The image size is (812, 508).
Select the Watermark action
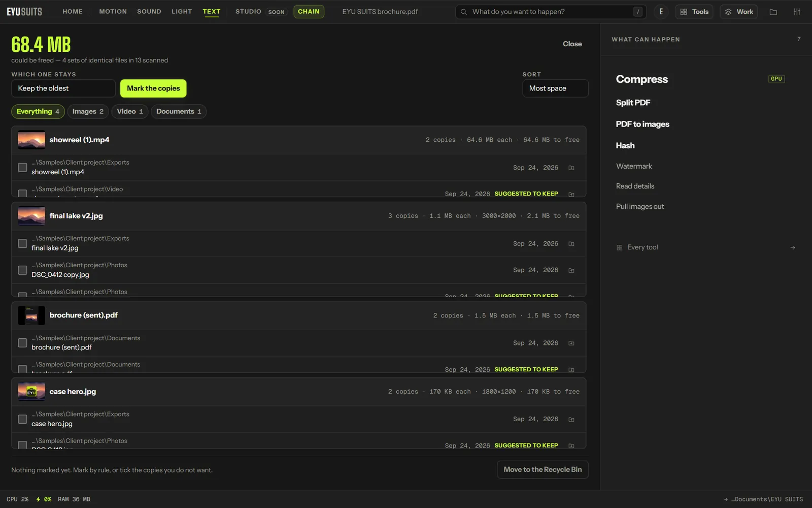634,166
